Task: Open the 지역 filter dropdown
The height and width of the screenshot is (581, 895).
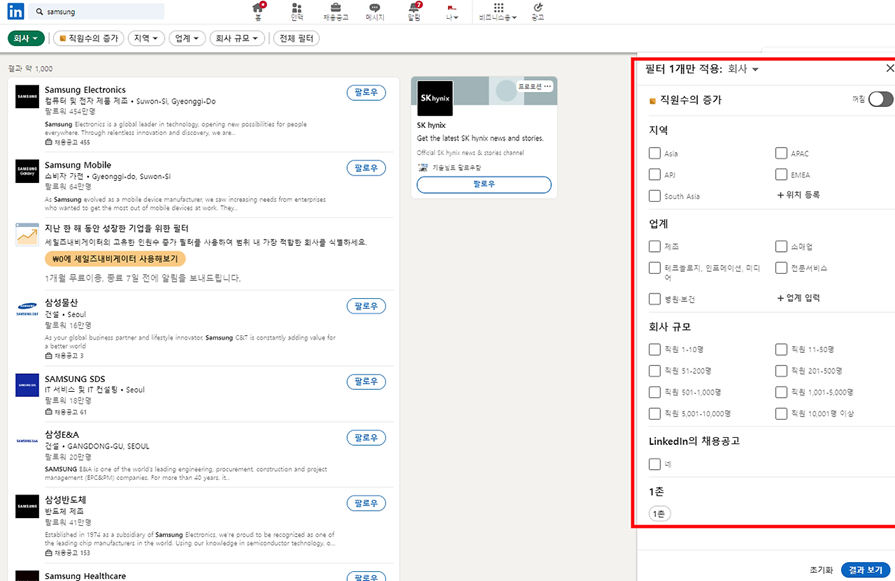Action: pyautogui.click(x=146, y=38)
